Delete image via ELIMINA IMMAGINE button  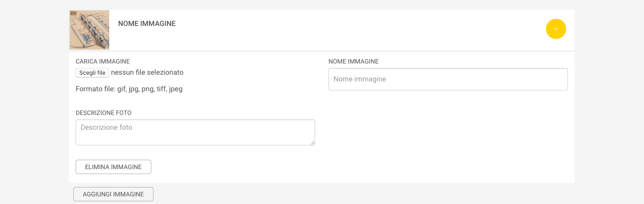[x=113, y=167]
